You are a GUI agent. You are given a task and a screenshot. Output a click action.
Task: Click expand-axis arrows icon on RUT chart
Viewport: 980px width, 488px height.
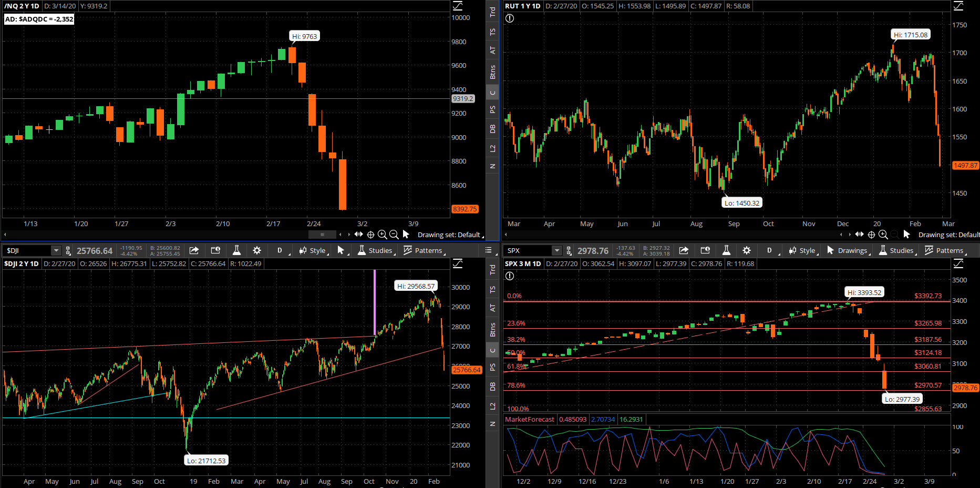(860, 235)
